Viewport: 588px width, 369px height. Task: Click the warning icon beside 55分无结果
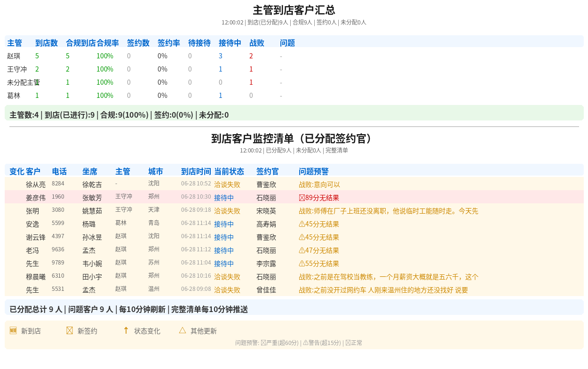point(302,264)
